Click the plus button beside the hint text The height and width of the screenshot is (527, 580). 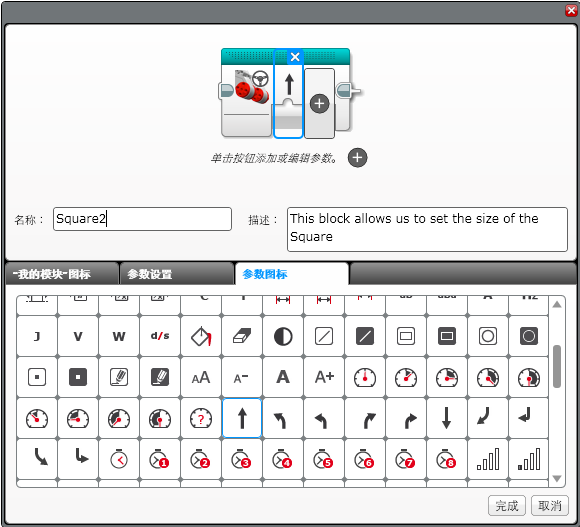[x=357, y=158]
